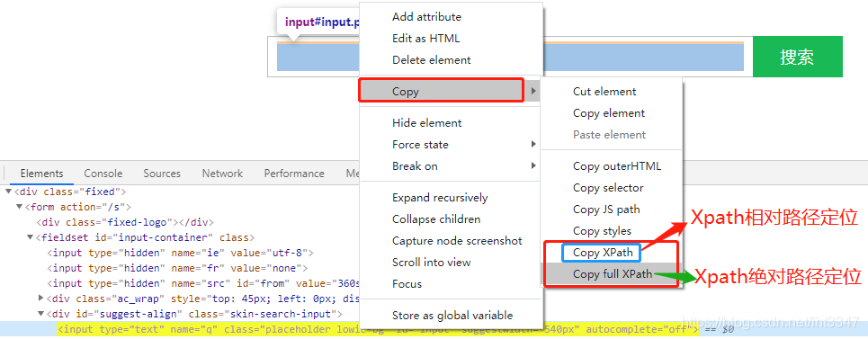
Task: Select Cut element in submenu
Action: point(604,91)
